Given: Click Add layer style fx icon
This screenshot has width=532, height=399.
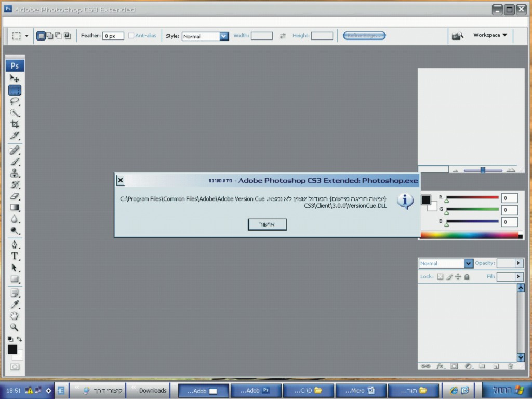Looking at the screenshot, I should (440, 366).
